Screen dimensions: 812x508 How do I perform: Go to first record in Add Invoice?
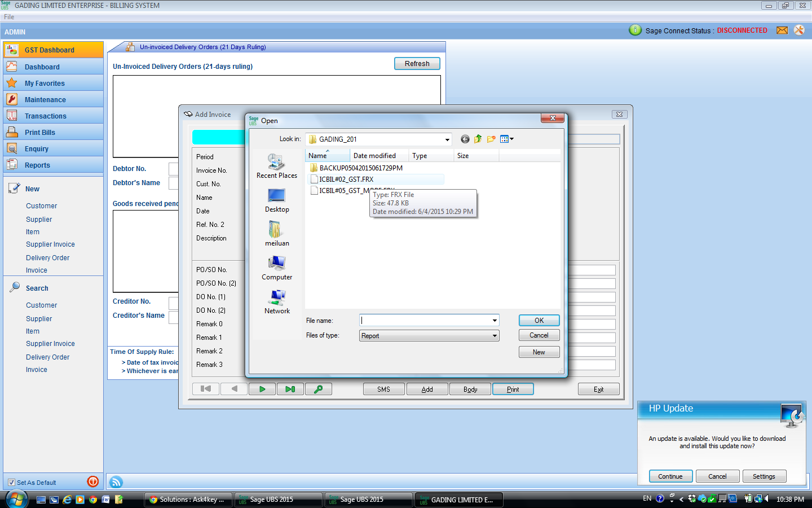click(206, 389)
